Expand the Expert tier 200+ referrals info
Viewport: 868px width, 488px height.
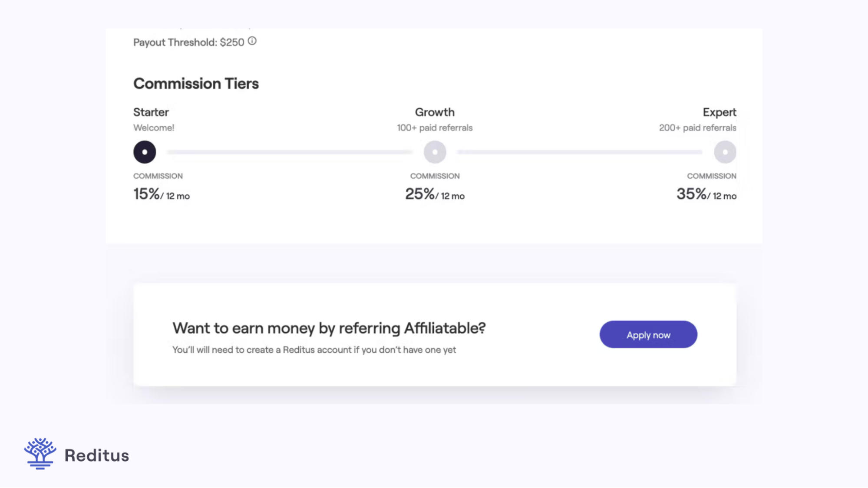pos(697,128)
